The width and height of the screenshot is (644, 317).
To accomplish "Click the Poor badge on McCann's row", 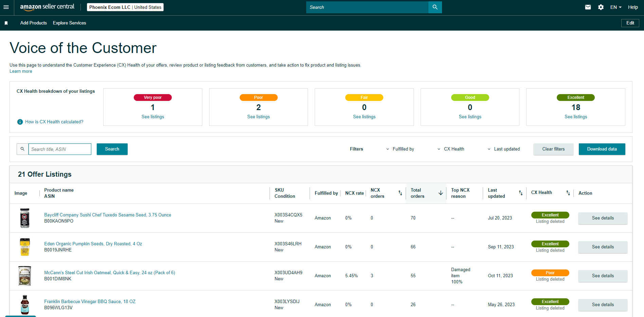I will point(550,273).
